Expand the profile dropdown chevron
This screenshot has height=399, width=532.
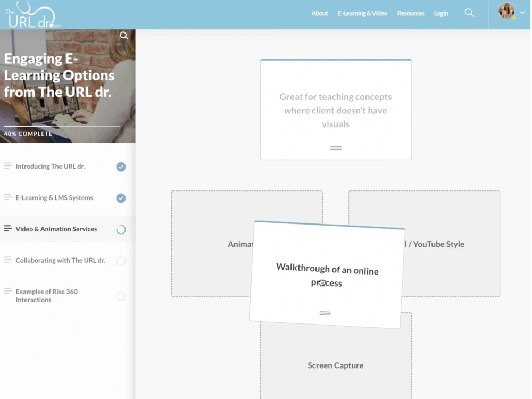coord(522,13)
